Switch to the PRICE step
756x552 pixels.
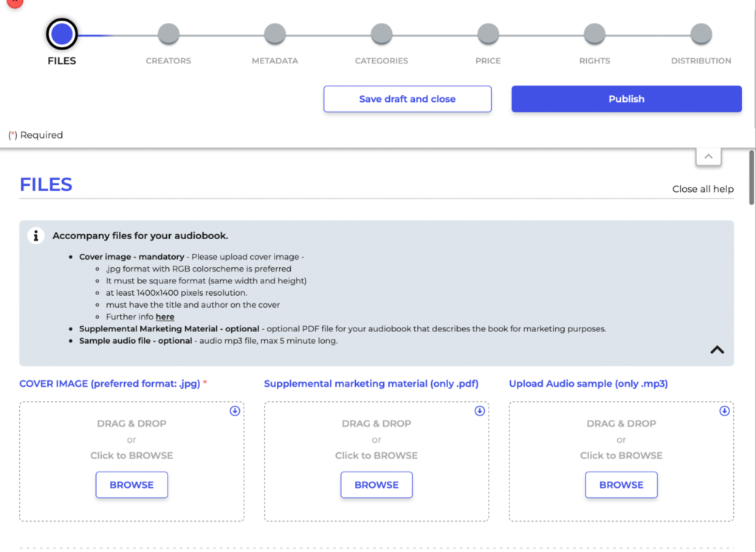(x=488, y=34)
